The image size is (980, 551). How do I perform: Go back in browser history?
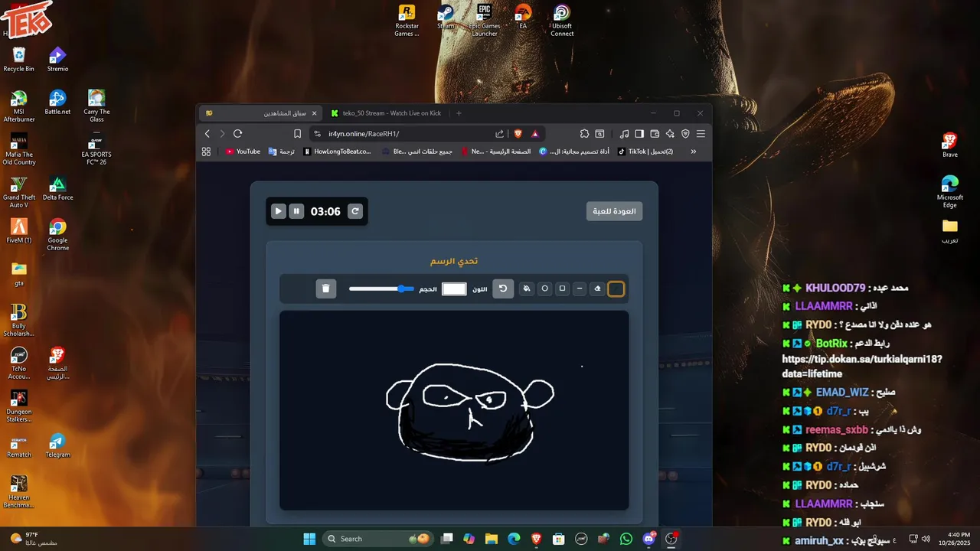coord(207,133)
